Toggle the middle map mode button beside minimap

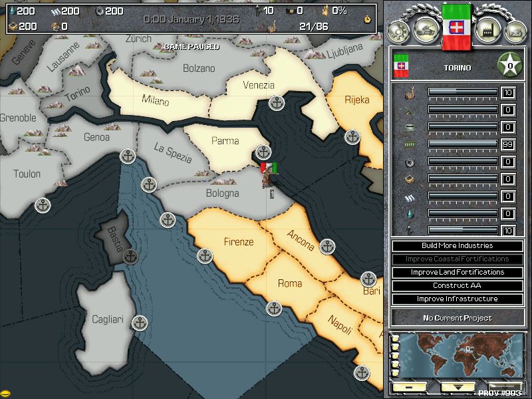pos(395,356)
